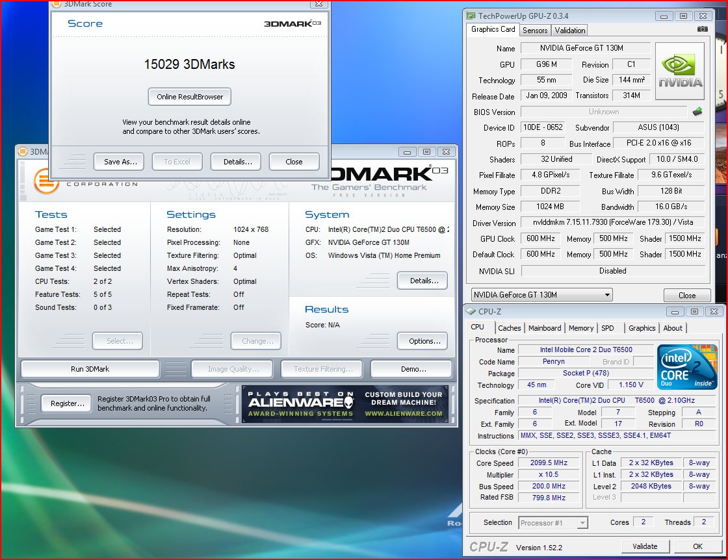Open the Results Options button
This screenshot has width=728, height=560.
tap(424, 341)
